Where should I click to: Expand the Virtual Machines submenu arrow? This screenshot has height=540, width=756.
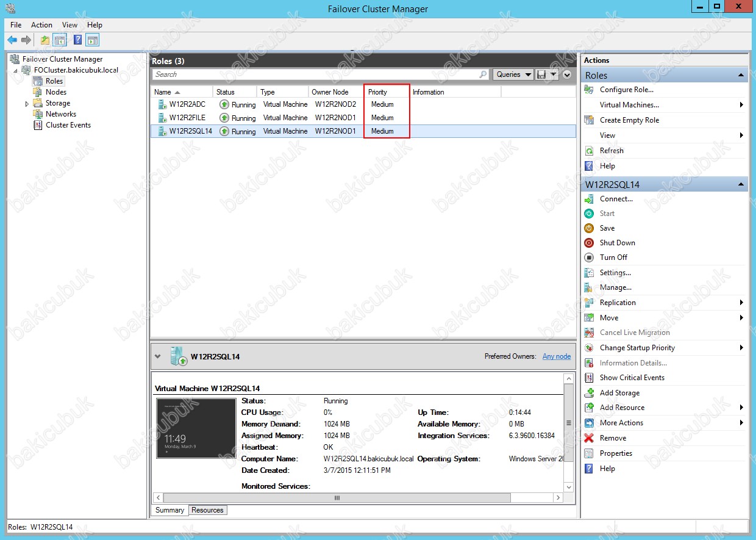tap(741, 105)
